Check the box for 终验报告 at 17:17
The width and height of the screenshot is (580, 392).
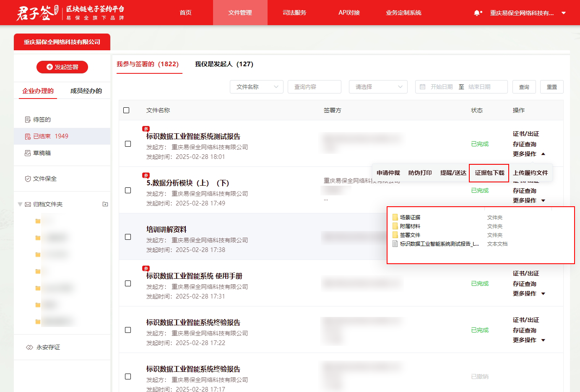click(128, 376)
